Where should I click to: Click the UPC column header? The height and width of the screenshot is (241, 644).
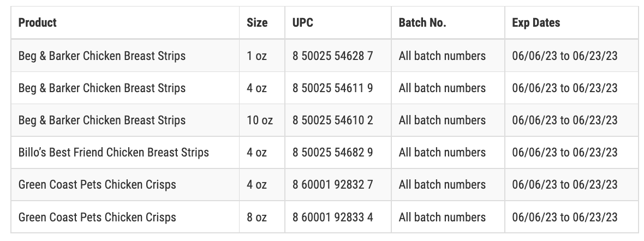303,22
